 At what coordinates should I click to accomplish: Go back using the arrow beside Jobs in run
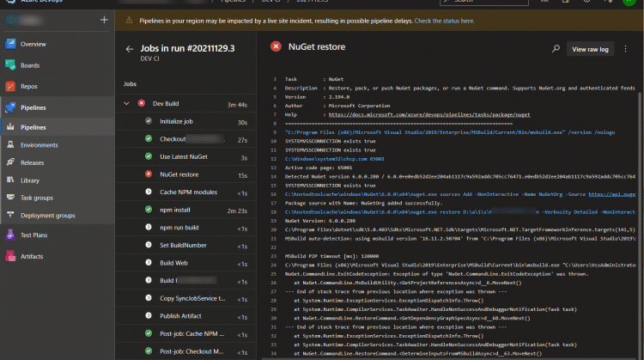pyautogui.click(x=130, y=49)
